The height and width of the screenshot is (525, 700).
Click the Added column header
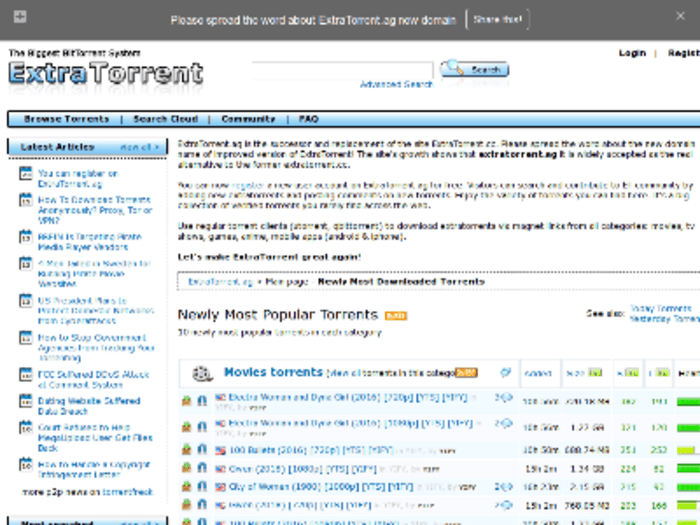click(538, 374)
